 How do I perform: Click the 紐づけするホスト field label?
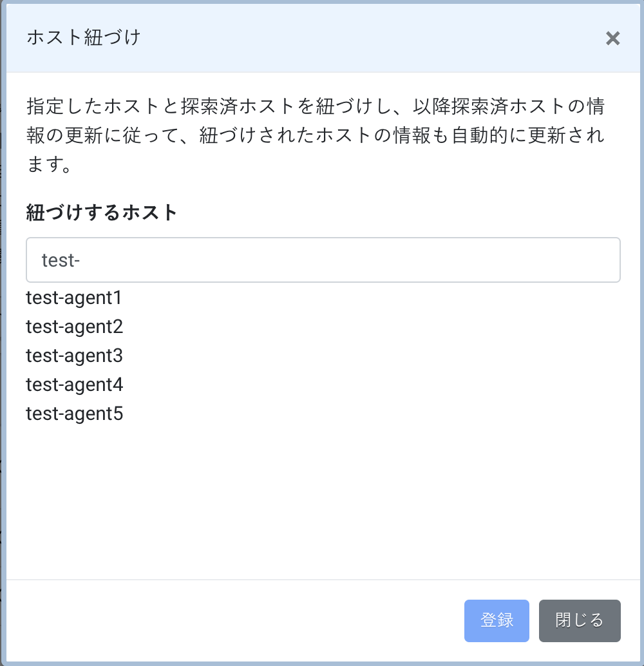tap(102, 212)
